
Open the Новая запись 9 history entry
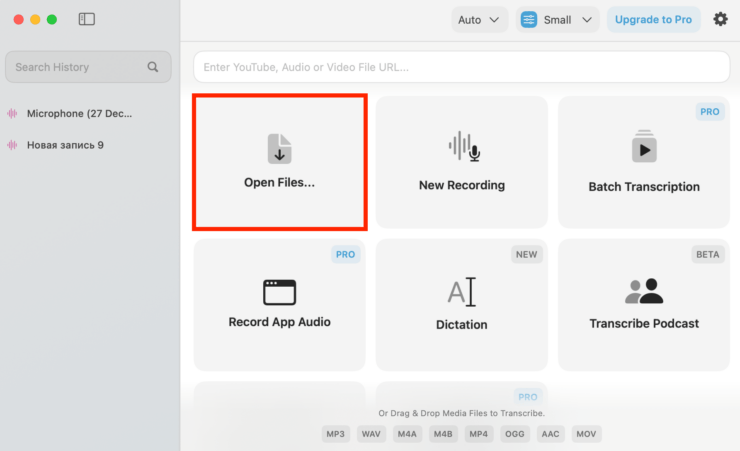[x=65, y=145]
